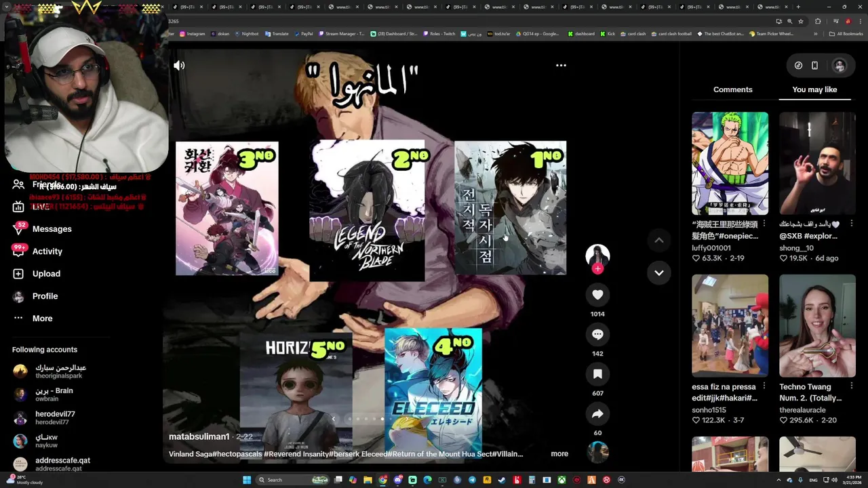868x488 pixels.
Task: Click the Activity sidebar icon with 99+ badge
Action: pos(18,251)
